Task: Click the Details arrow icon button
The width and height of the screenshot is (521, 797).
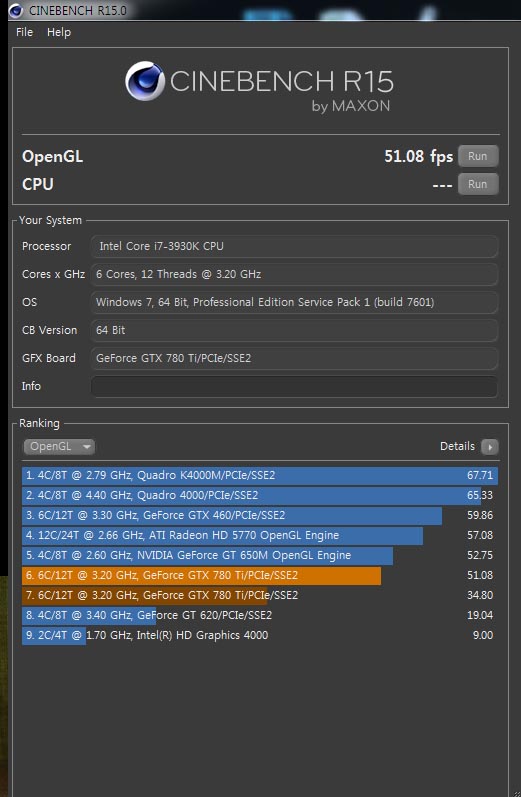Action: (x=490, y=447)
